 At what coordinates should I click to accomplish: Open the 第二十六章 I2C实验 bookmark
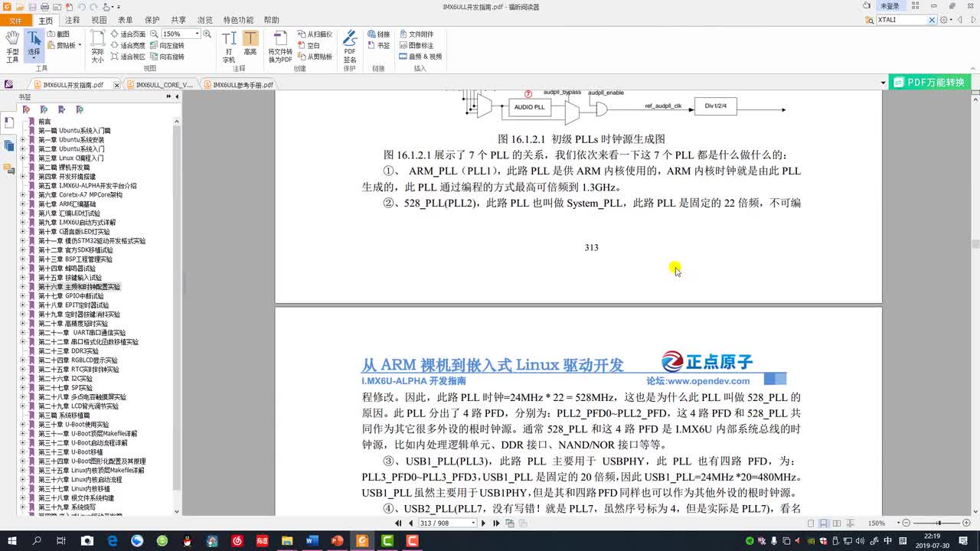coord(65,379)
